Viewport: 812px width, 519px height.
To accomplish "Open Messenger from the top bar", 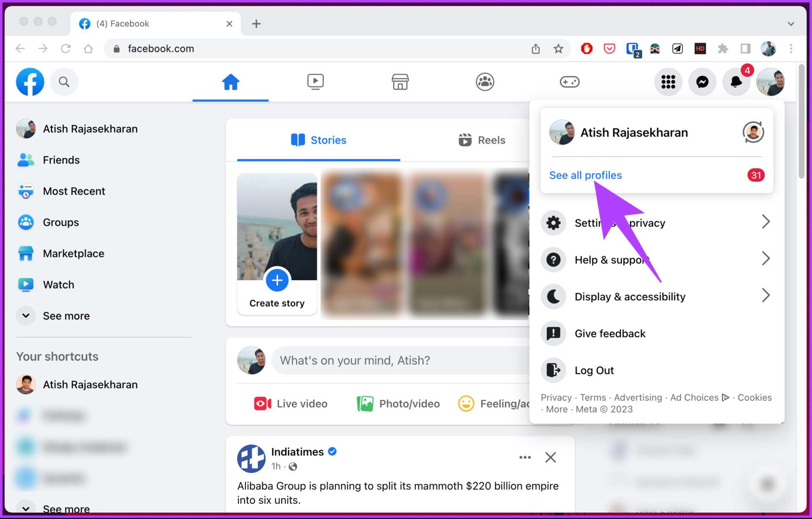I will click(702, 82).
